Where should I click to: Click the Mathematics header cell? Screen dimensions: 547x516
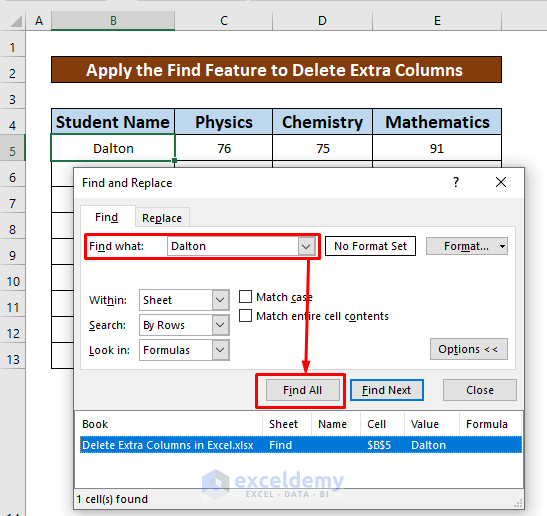click(437, 122)
